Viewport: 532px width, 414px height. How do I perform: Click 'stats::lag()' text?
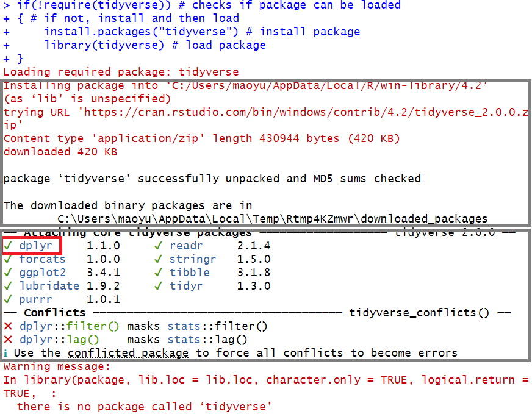point(207,340)
